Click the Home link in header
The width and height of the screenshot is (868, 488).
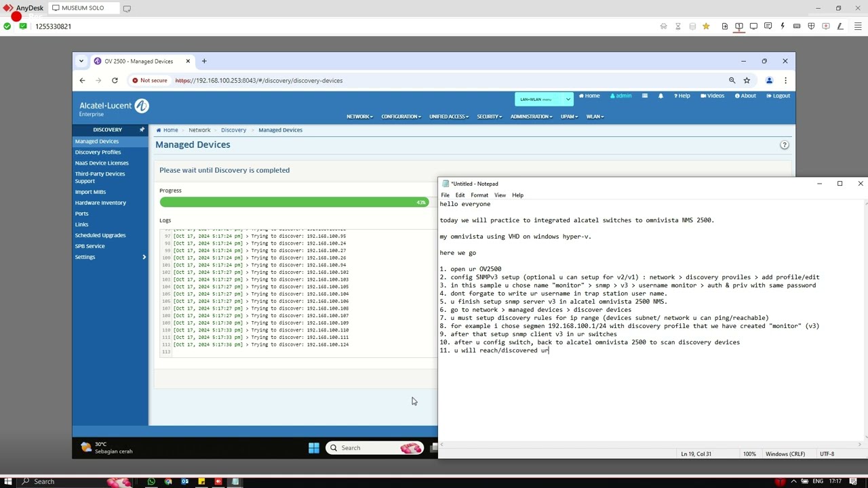point(589,96)
